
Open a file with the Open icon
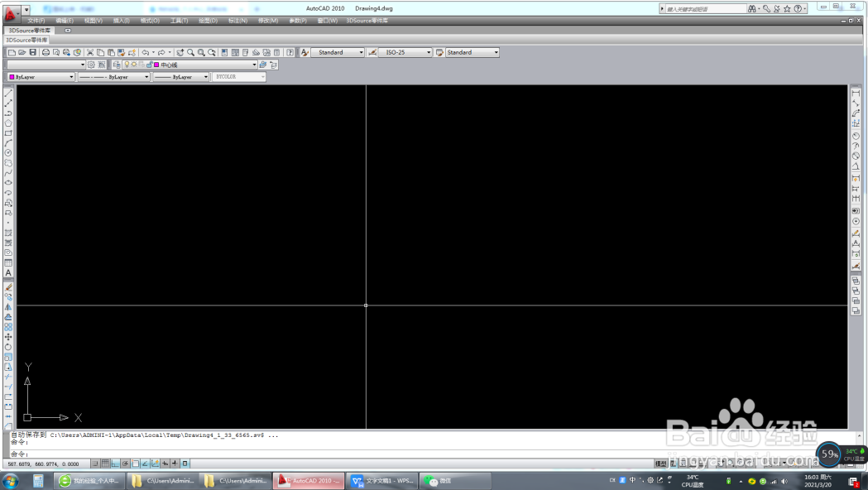22,53
